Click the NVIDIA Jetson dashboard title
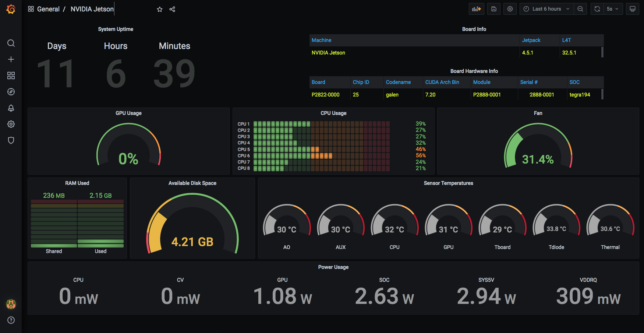644x333 pixels. [x=92, y=9]
